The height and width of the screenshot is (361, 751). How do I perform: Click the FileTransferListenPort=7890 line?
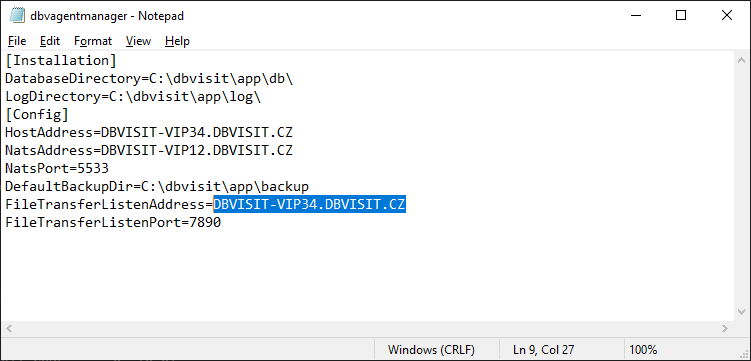(x=113, y=223)
